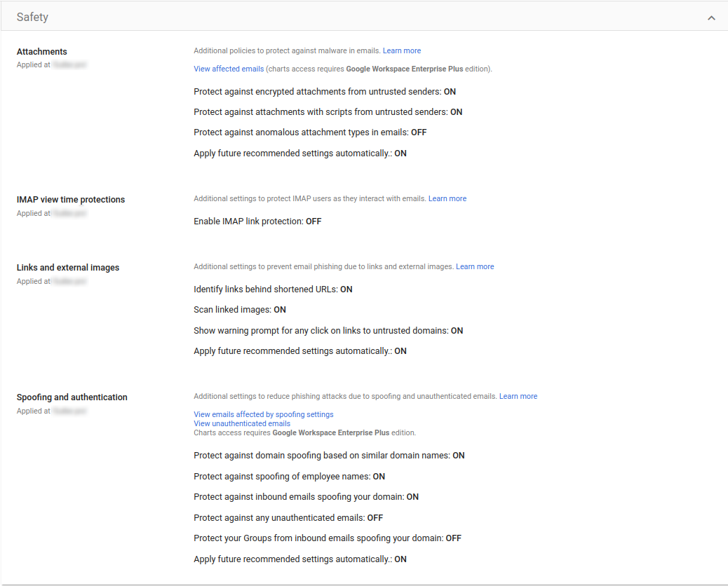This screenshot has height=586, width=728.
Task: Open Learn more about attachment policies
Action: (x=401, y=50)
